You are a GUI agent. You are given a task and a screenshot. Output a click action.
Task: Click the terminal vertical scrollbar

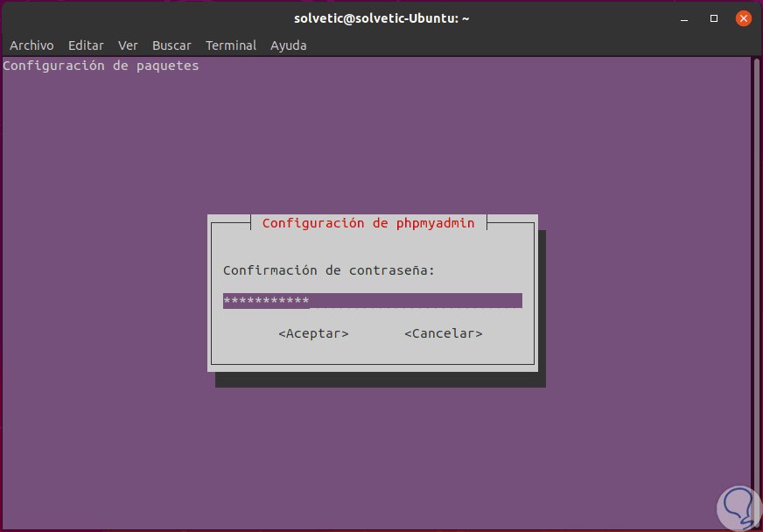[x=757, y=292]
